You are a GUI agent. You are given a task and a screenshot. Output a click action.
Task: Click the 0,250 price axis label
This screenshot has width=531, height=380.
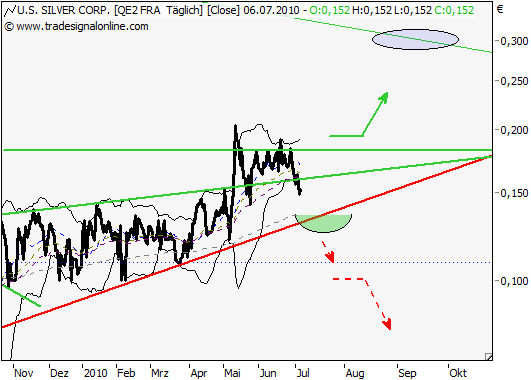[x=514, y=81]
